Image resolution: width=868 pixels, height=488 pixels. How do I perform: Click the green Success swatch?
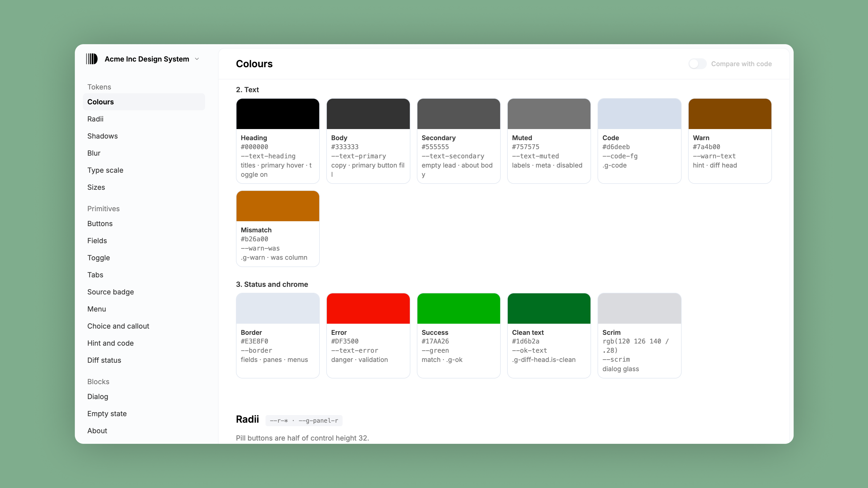pos(459,309)
